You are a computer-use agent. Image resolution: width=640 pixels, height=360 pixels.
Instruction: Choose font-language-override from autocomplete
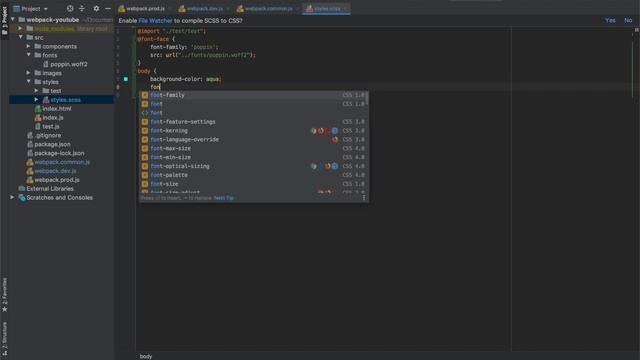click(253, 140)
